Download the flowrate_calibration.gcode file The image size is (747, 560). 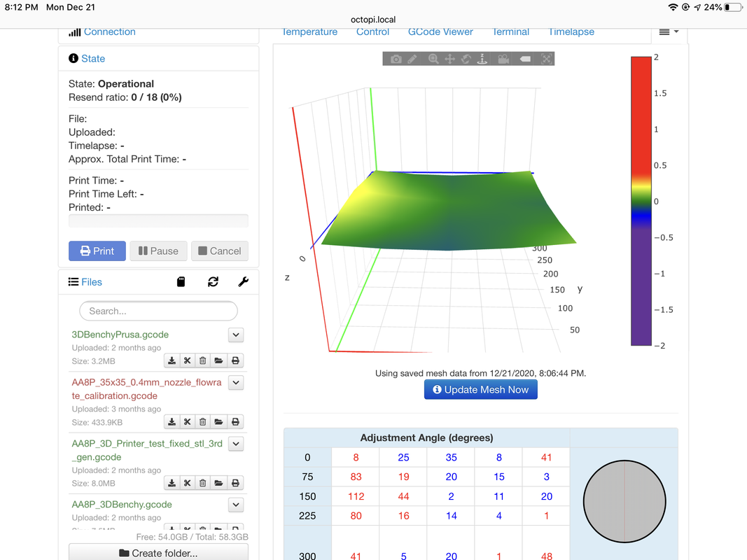pos(172,422)
